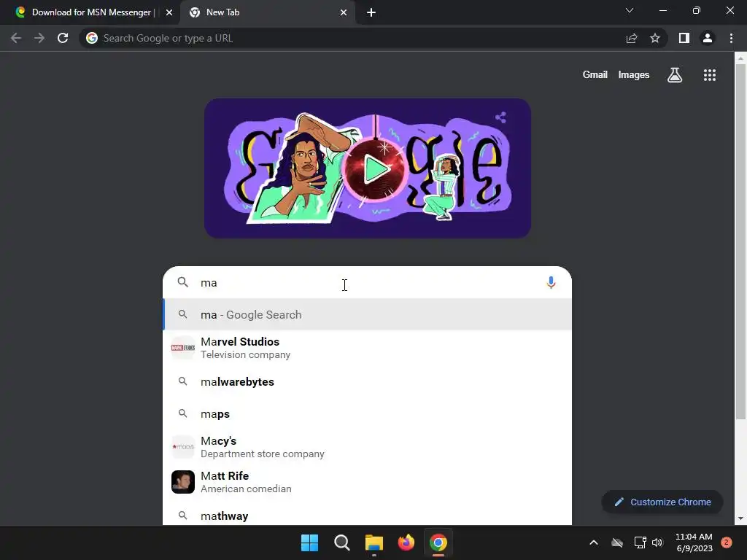Open the tab search dropdown chevron
This screenshot has height=560, width=747.
tap(630, 10)
